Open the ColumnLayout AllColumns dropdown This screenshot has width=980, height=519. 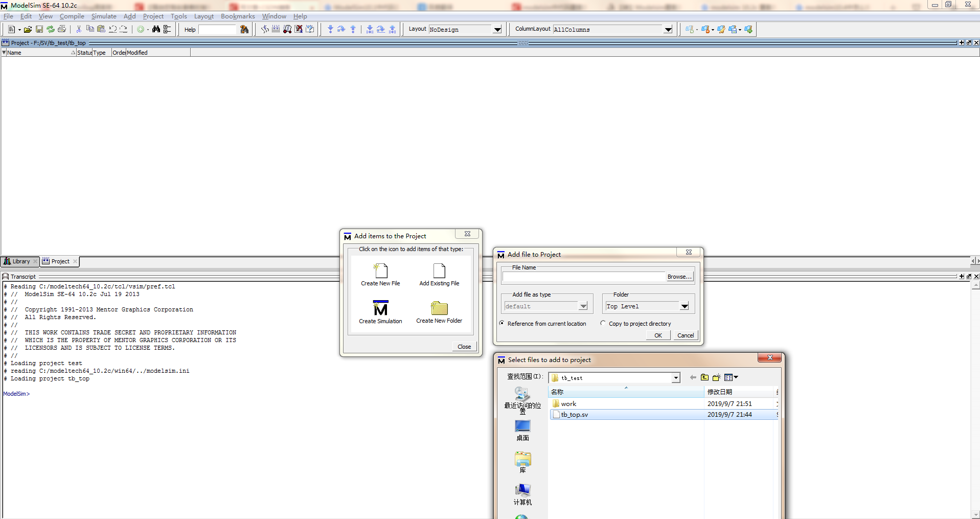tap(669, 29)
